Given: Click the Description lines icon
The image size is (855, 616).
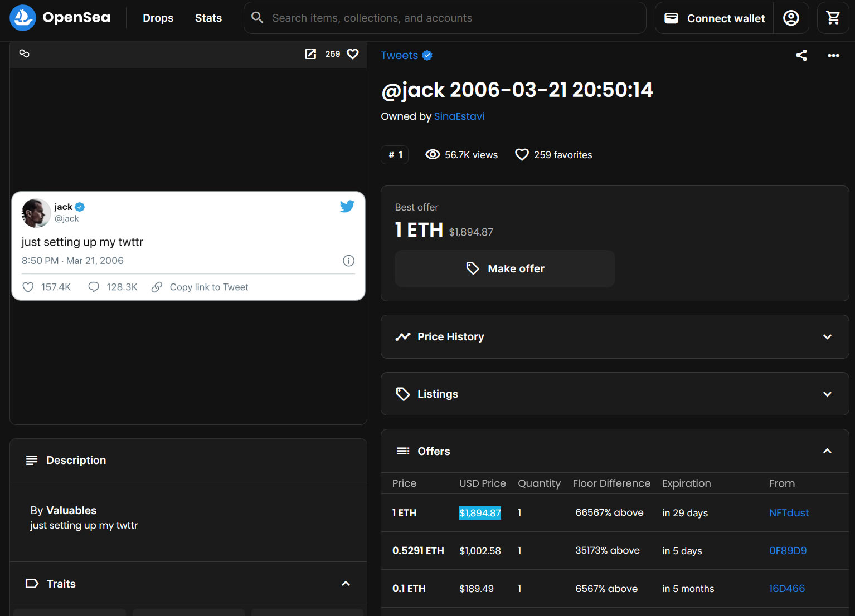Looking at the screenshot, I should [32, 460].
